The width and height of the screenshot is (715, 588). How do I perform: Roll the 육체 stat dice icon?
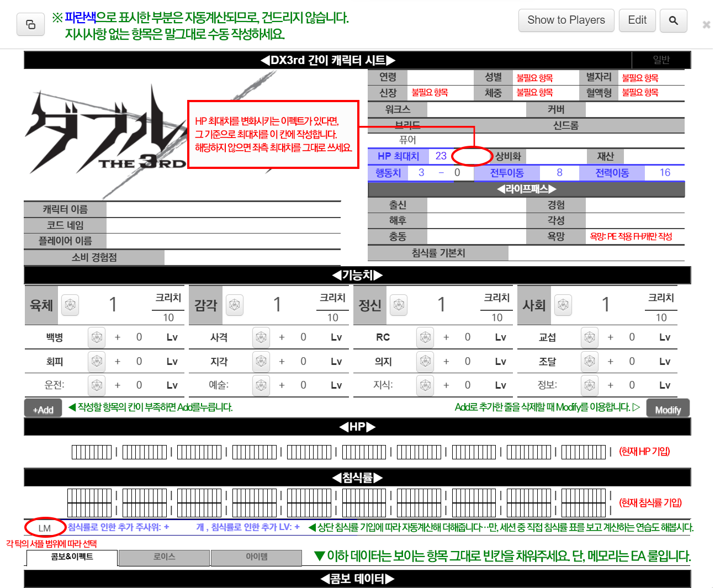tap(70, 305)
